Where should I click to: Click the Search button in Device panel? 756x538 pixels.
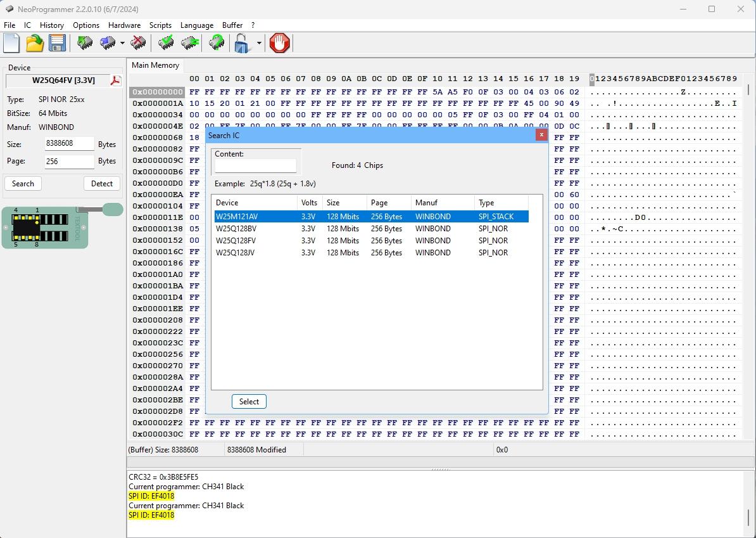tap(23, 183)
